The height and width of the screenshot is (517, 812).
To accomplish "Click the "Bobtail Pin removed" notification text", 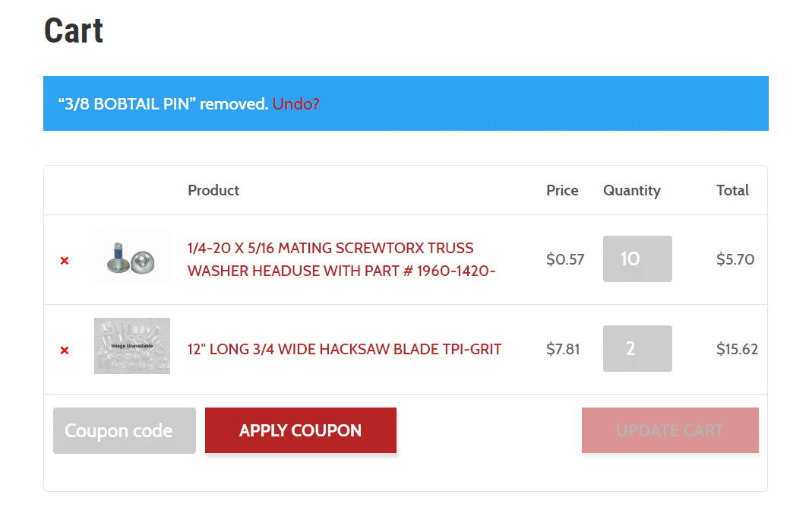I will tap(163, 103).
